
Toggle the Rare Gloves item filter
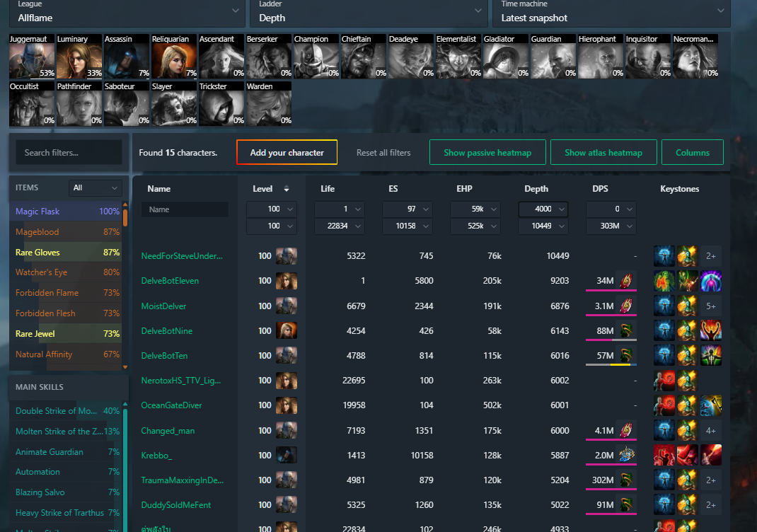(66, 252)
